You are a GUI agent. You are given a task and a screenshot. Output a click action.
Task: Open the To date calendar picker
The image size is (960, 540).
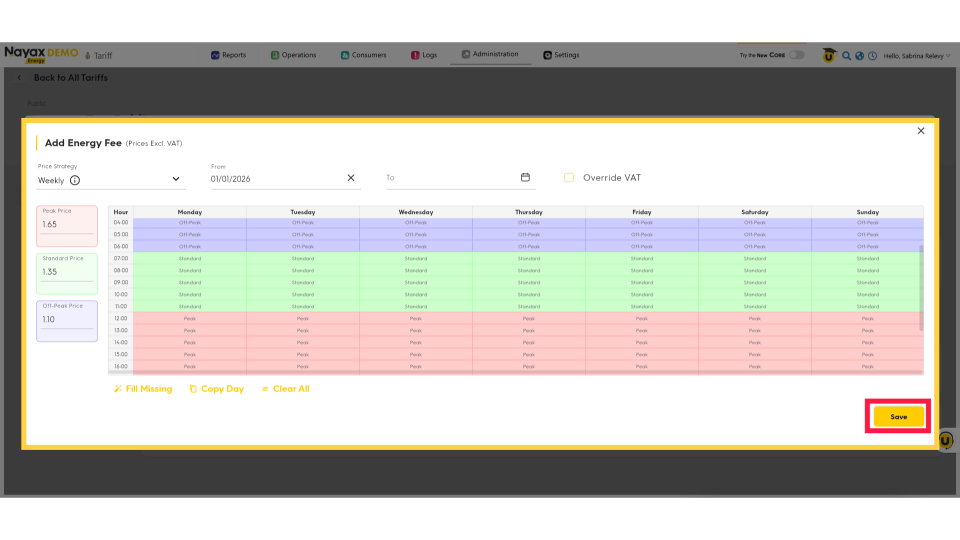(525, 178)
